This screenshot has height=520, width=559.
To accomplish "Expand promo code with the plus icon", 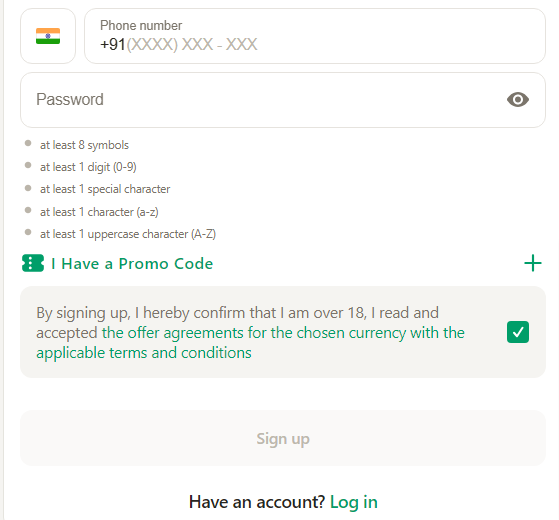I will click(533, 263).
